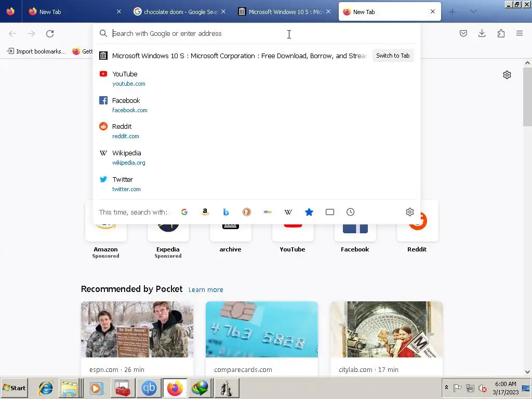Select the Reddit suggestion reddit.com
Image resolution: width=532 pixels, height=399 pixels.
click(257, 131)
